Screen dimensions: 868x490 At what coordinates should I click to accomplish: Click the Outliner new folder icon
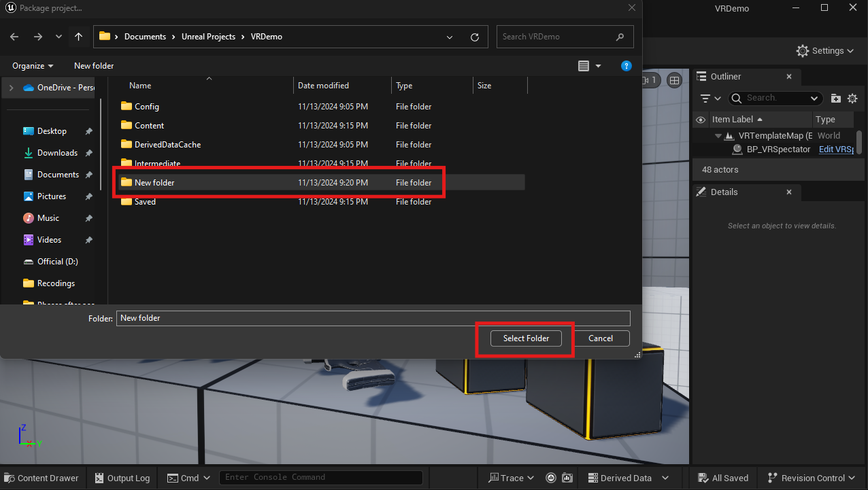click(836, 99)
